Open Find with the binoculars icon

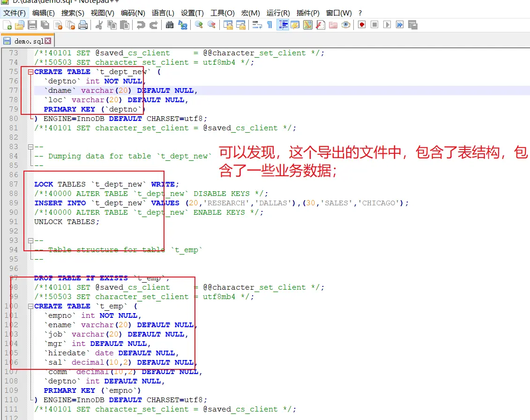(170, 25)
